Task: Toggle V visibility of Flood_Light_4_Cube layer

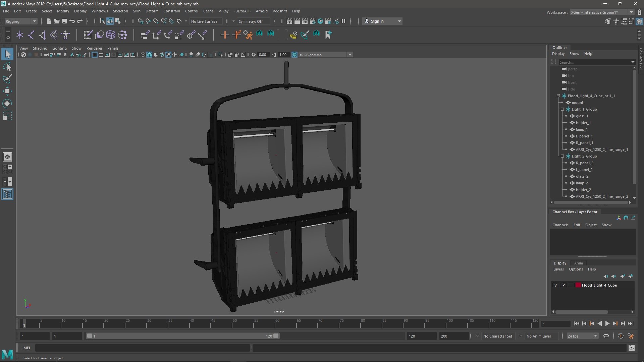Action: pyautogui.click(x=555, y=285)
